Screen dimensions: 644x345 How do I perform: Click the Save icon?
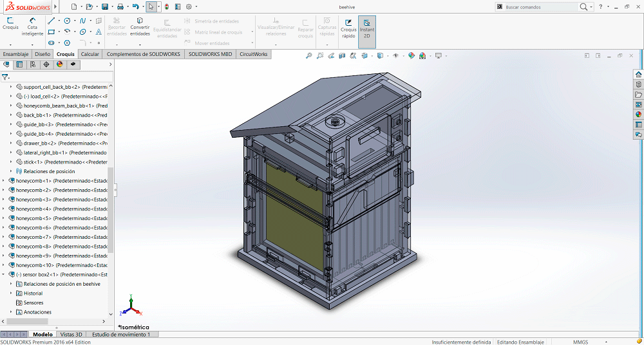(x=105, y=6)
